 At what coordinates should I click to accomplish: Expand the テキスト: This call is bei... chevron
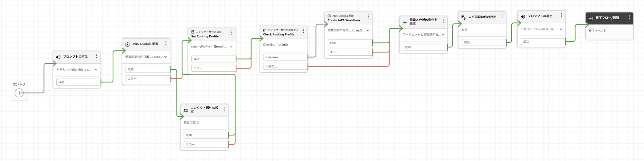pyautogui.click(x=561, y=29)
